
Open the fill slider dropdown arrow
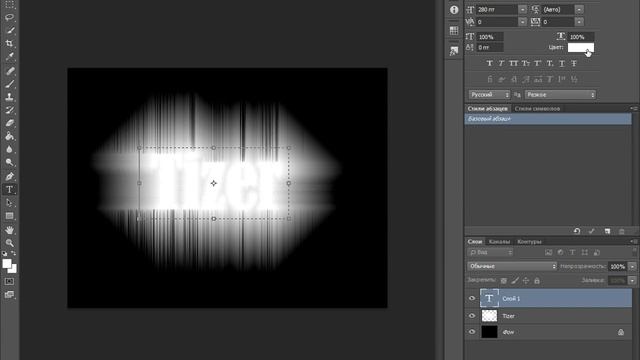tap(632, 280)
